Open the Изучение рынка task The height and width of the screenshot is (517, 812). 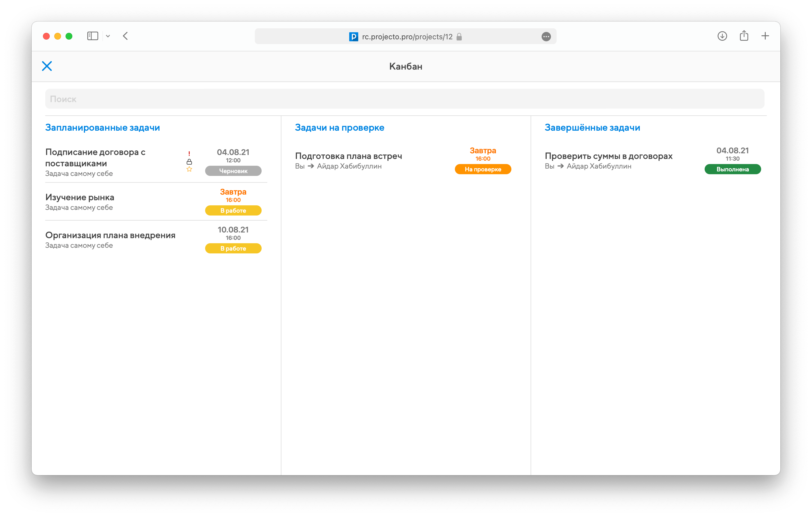pyautogui.click(x=80, y=197)
